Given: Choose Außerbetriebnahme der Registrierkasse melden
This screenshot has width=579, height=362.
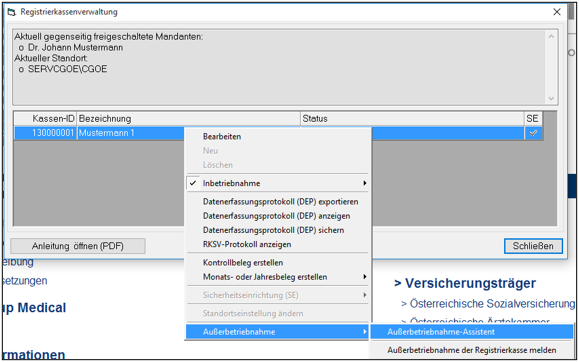Looking at the screenshot, I should 472,350.
